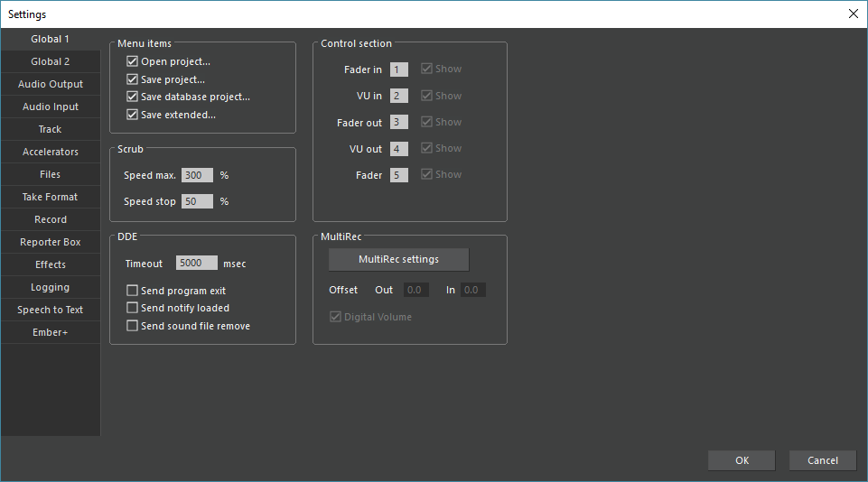
Task: Confirm settings with the OK button
Action: pos(742,460)
